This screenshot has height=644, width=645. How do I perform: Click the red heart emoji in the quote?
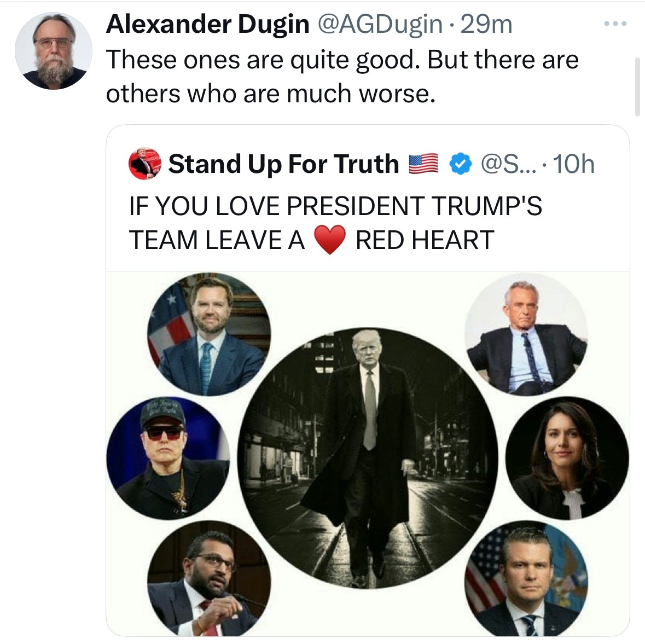pos(330,240)
